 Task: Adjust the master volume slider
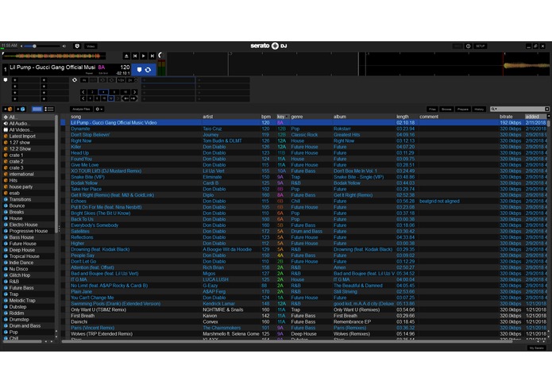(42, 46)
